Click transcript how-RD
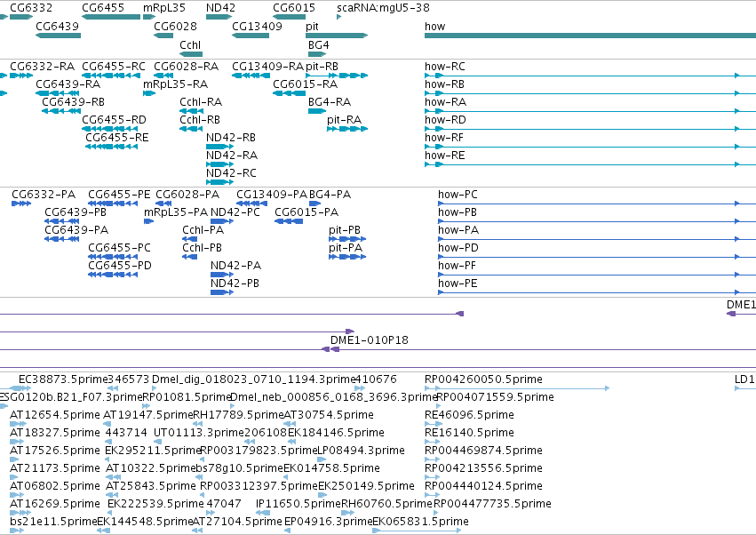Viewport: 756px width, 535px height. click(x=445, y=120)
